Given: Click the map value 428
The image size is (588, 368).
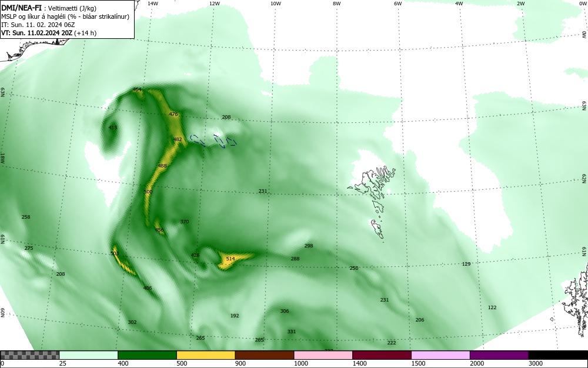Looking at the screenshot, I should [x=195, y=255].
